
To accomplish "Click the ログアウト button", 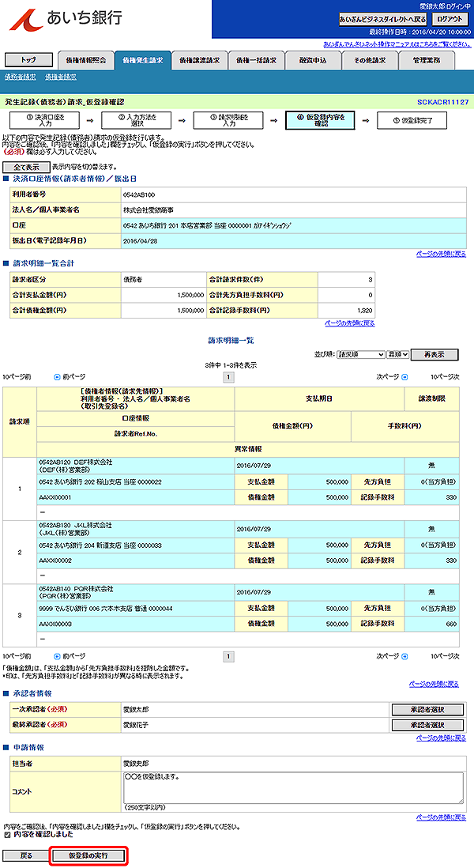I will (449, 20).
